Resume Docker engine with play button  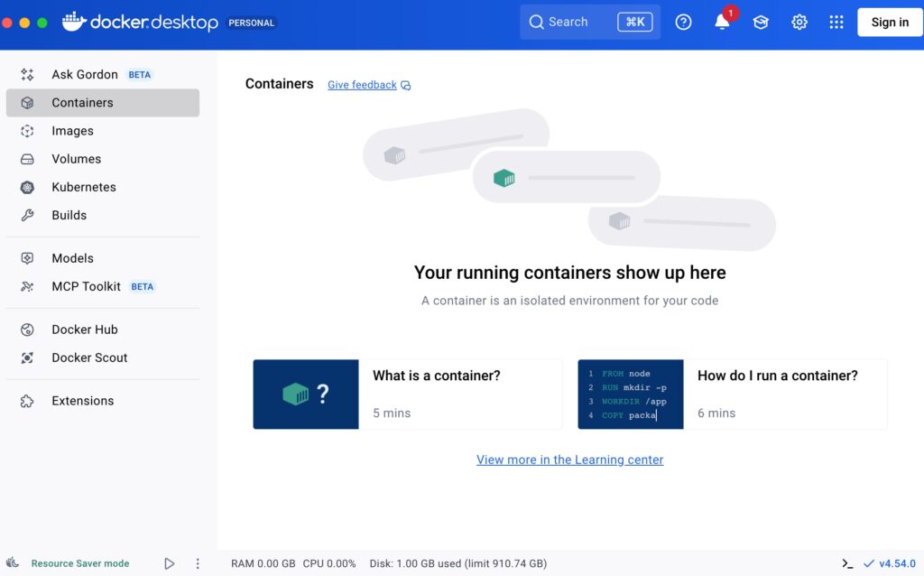169,563
